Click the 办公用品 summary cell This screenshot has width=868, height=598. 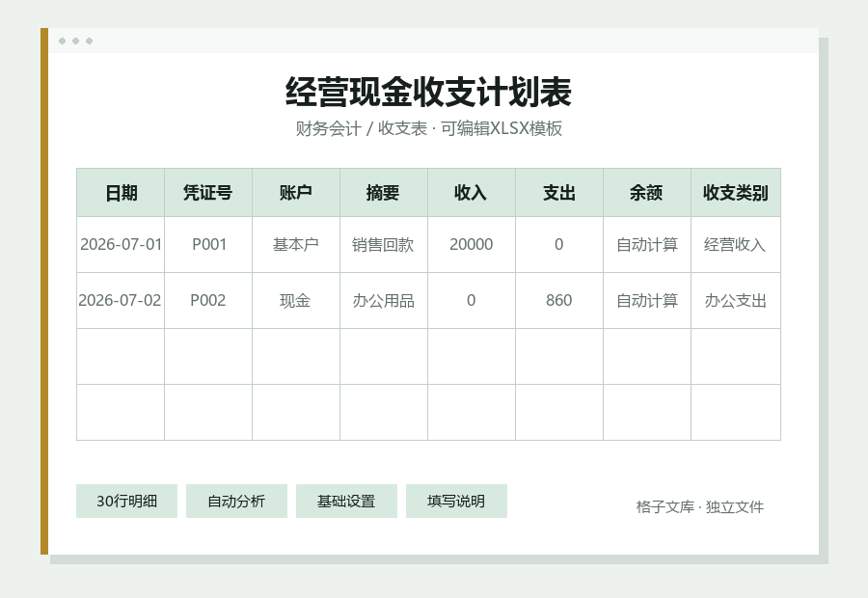[384, 301]
